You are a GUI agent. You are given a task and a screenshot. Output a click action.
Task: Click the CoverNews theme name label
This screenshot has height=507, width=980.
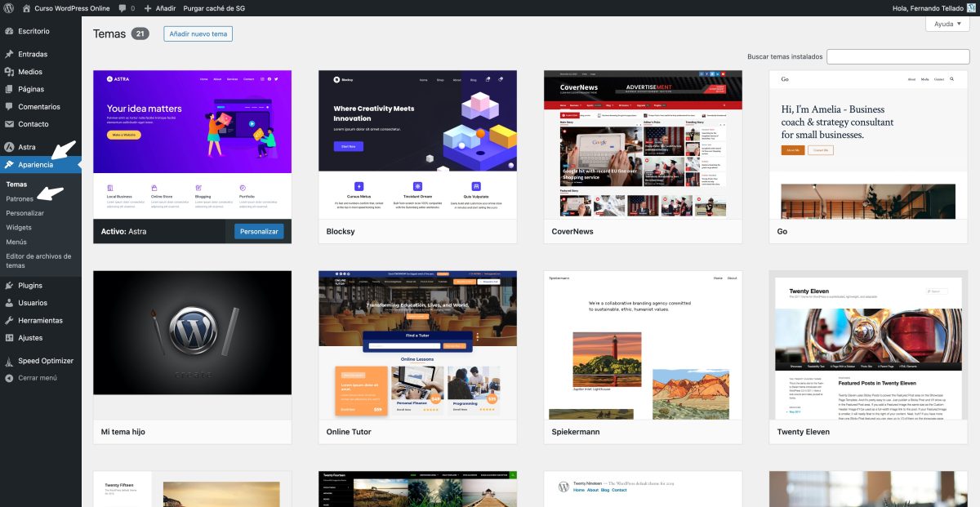572,232
